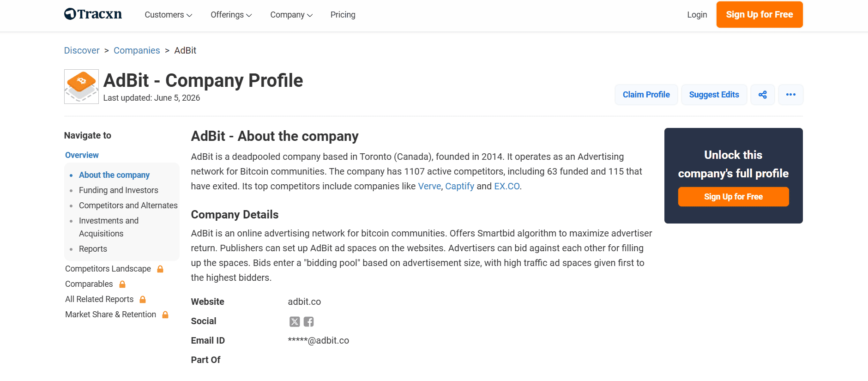The image size is (868, 381).
Task: Click the AdBit company logo thumbnail
Action: pos(81,86)
